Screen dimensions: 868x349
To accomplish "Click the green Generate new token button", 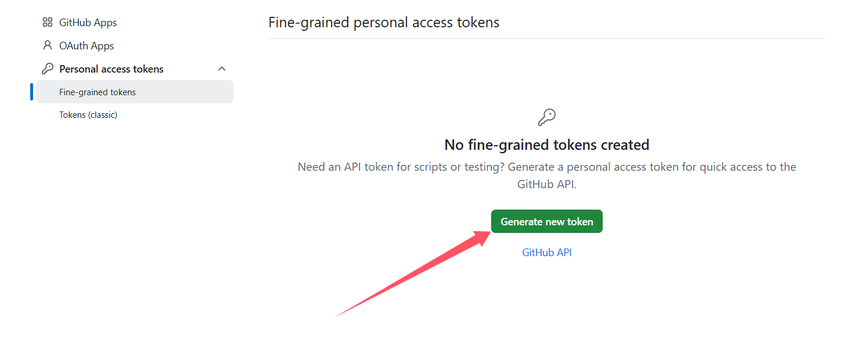I will 547,221.
